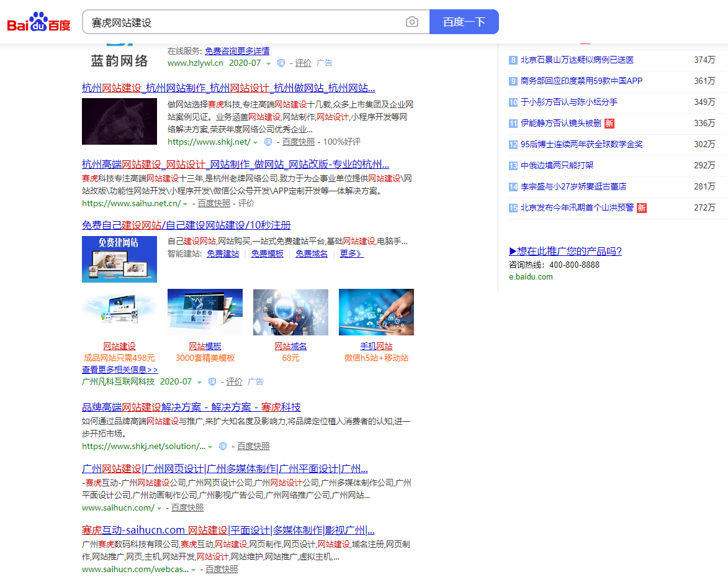Click the Baidu logo
Image resolution: width=728 pixels, height=582 pixels.
[x=38, y=20]
